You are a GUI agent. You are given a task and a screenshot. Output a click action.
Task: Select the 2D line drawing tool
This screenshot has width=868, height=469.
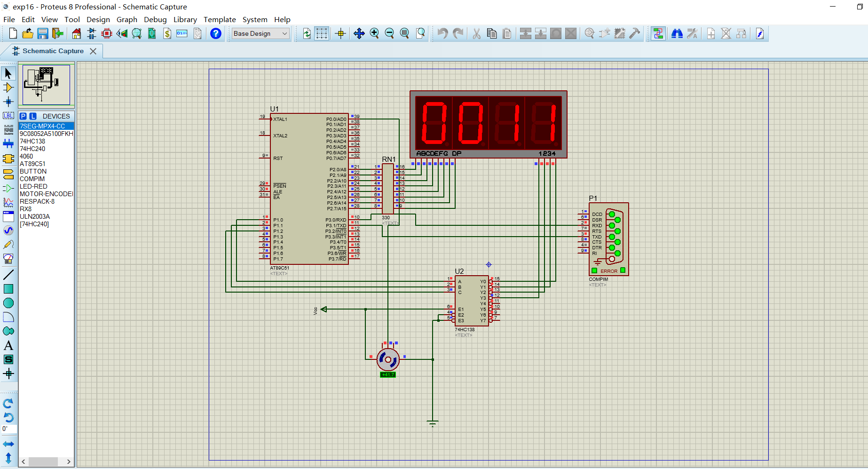coord(8,275)
